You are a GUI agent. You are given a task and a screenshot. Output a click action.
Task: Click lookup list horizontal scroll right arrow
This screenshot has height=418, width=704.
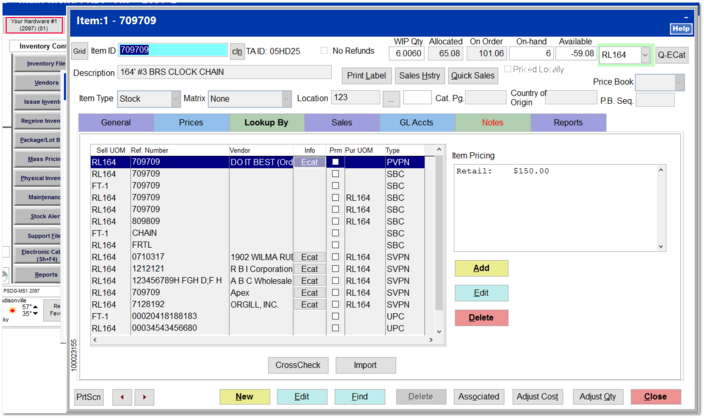[x=431, y=340]
